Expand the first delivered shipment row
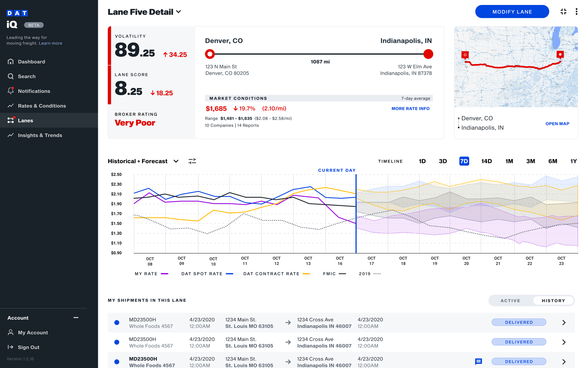The height and width of the screenshot is (368, 588). click(x=564, y=322)
